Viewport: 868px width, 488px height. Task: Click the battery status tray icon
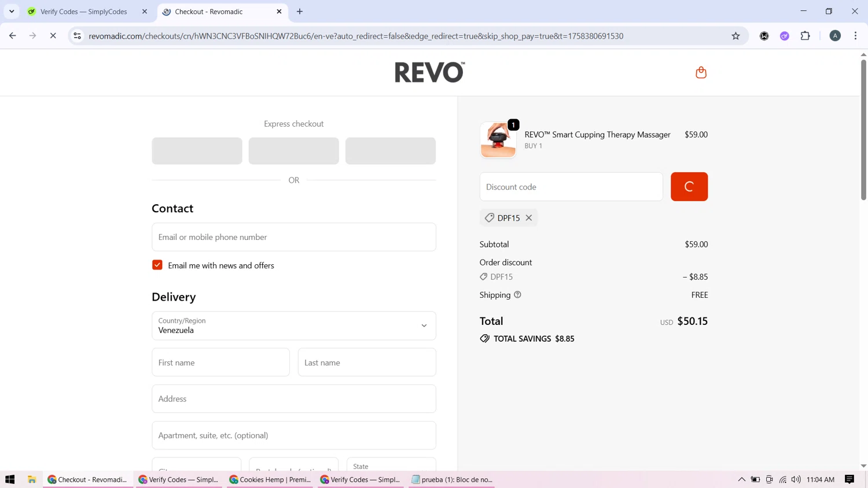click(755, 479)
